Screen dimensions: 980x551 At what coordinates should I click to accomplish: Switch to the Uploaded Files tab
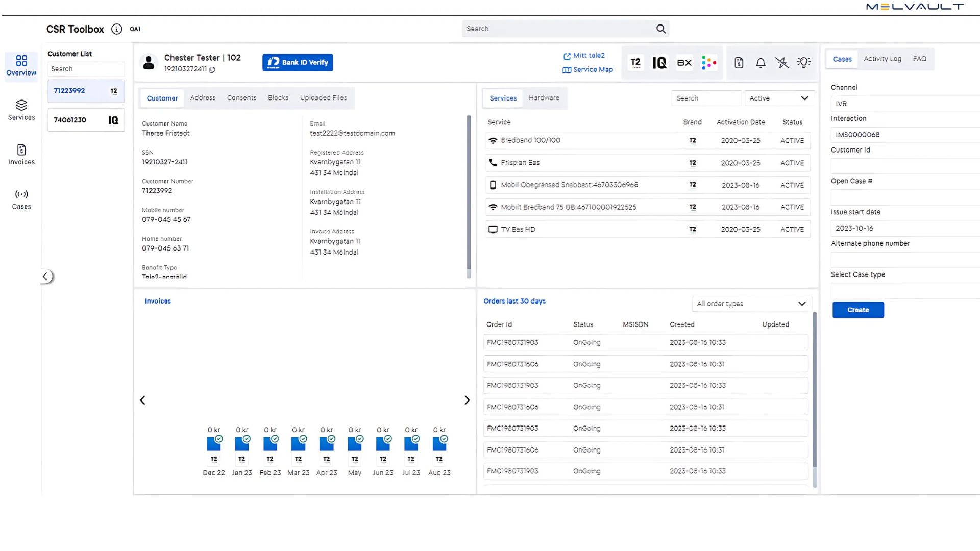pos(323,98)
